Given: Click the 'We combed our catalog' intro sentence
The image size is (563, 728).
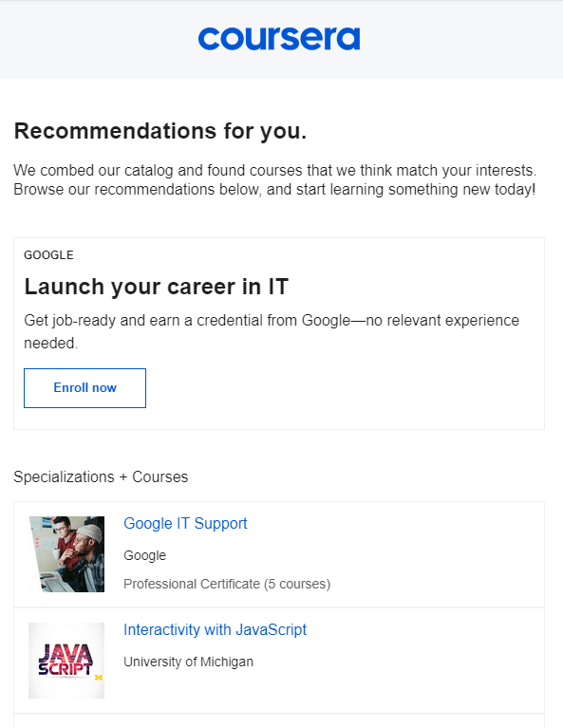Looking at the screenshot, I should click(275, 171).
